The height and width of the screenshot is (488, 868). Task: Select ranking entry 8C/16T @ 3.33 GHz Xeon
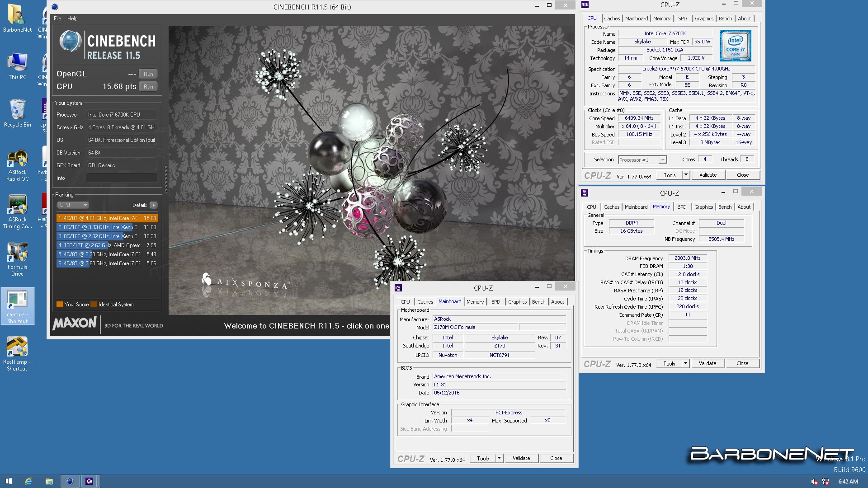click(107, 227)
